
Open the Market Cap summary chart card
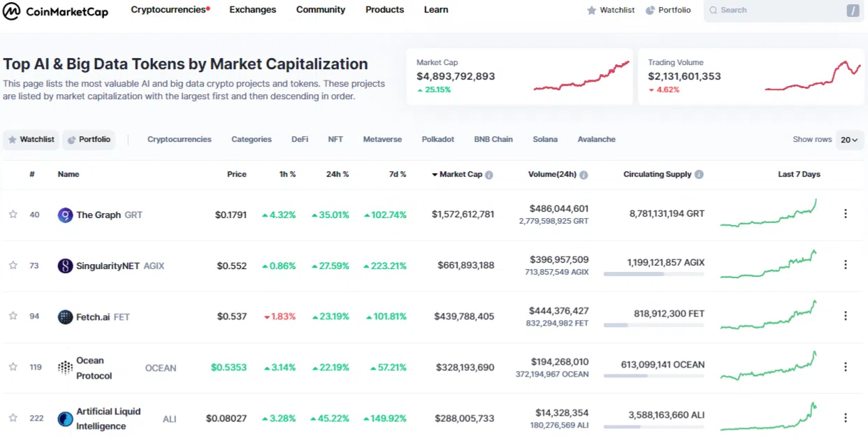coord(519,76)
